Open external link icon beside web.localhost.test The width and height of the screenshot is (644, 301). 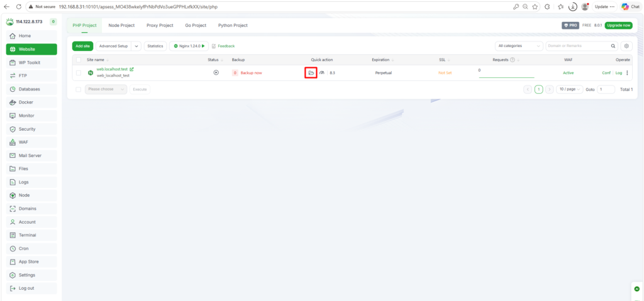click(131, 69)
